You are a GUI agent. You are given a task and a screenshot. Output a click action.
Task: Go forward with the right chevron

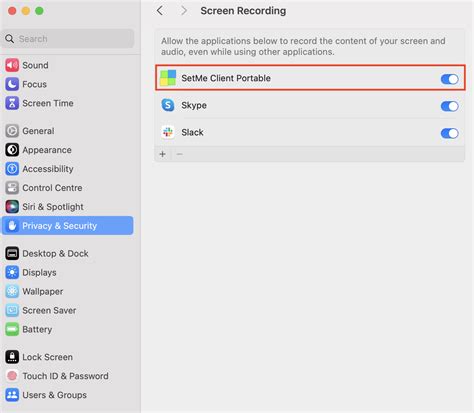tap(184, 11)
